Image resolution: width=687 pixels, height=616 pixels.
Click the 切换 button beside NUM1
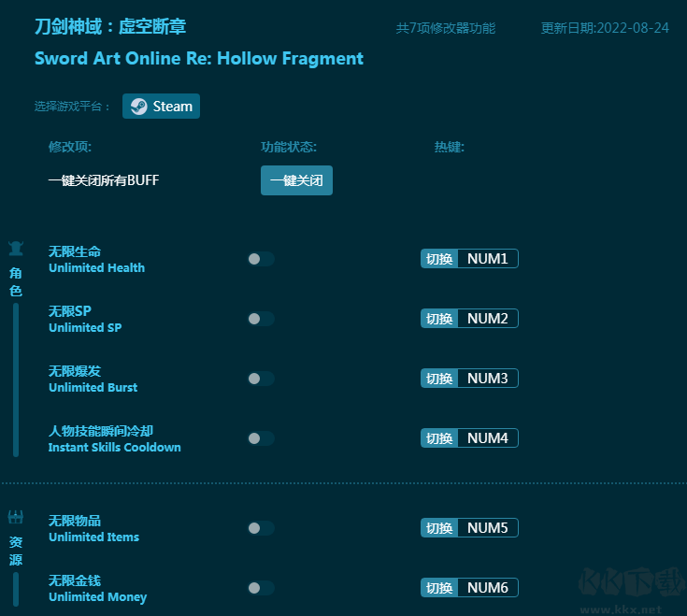[x=439, y=259]
